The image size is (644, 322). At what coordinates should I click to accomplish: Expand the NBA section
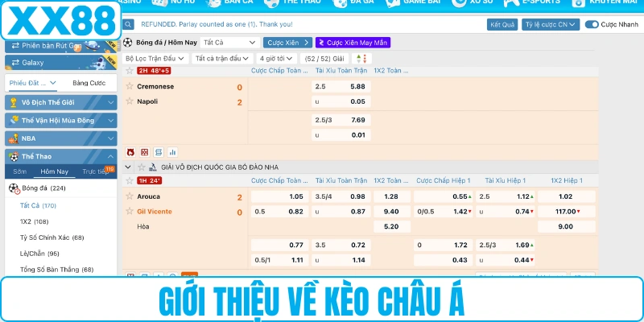coord(61,138)
